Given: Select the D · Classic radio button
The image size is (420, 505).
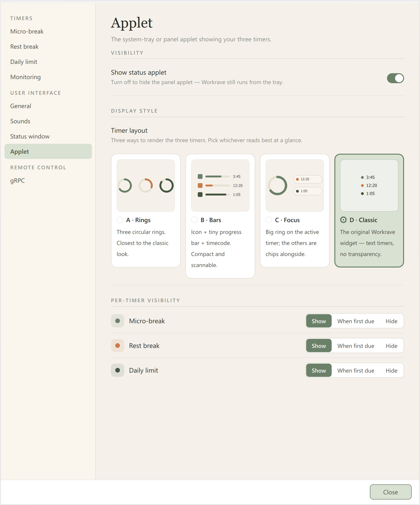Looking at the screenshot, I should coord(343,220).
